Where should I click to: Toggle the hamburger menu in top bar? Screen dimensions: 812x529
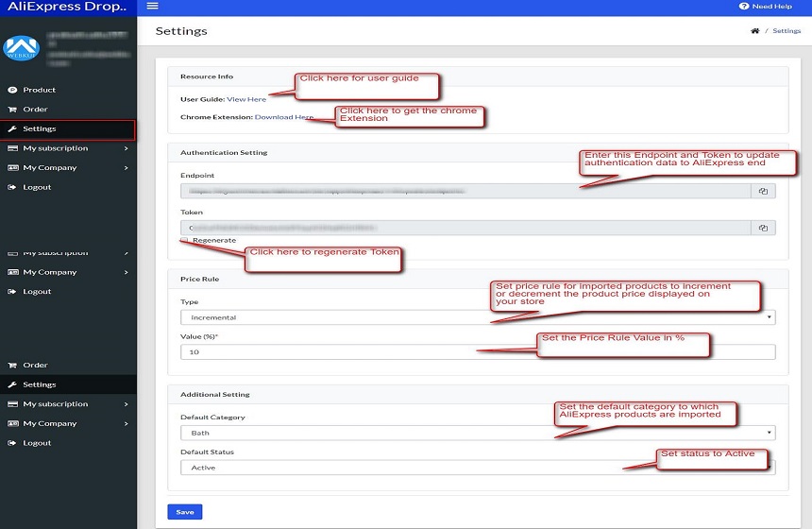(x=152, y=7)
